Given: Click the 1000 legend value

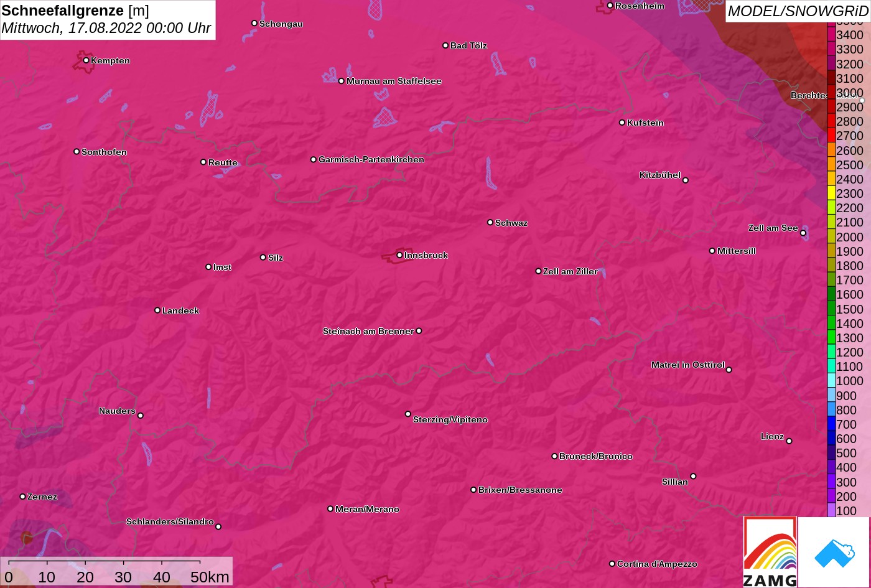Looking at the screenshot, I should [849, 381].
